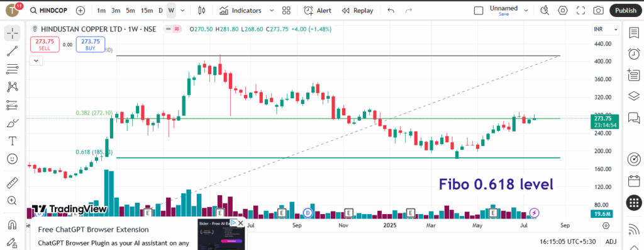Start bar Replay mode
This screenshot has width=644, height=250.
pos(358,11)
